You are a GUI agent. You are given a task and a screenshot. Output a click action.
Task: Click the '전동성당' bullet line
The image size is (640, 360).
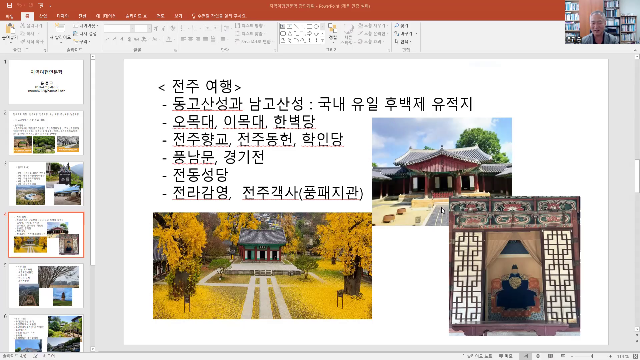(x=200, y=175)
